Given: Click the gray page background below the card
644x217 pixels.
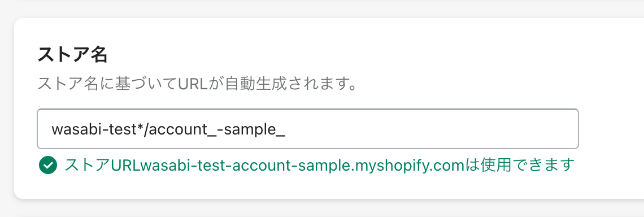Looking at the screenshot, I should tap(322, 209).
